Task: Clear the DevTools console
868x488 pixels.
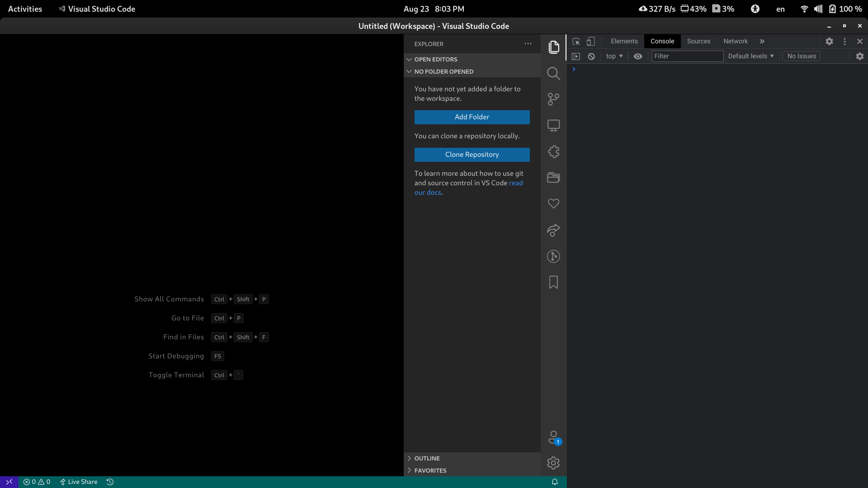Action: (591, 56)
